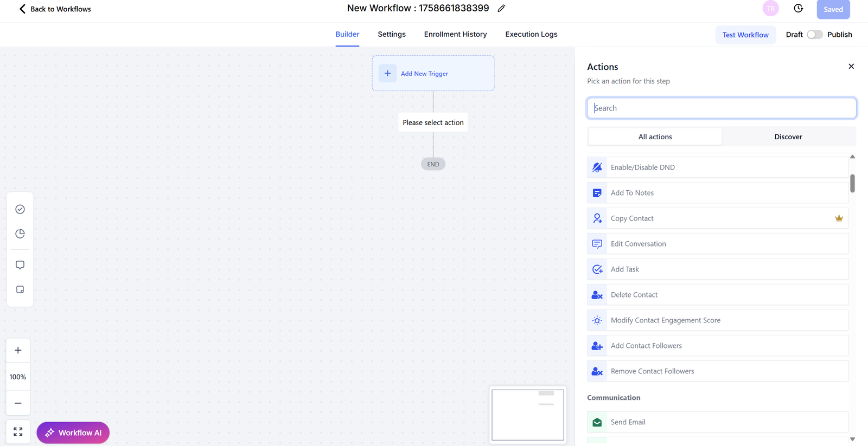Click the actions list scrollbar thumb
The image size is (868, 446).
[852, 183]
